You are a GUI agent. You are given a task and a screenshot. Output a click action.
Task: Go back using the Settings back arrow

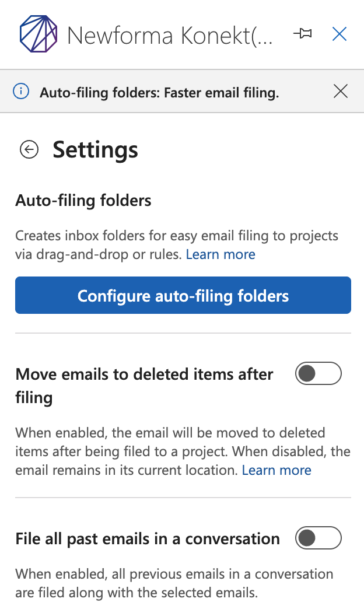point(29,150)
